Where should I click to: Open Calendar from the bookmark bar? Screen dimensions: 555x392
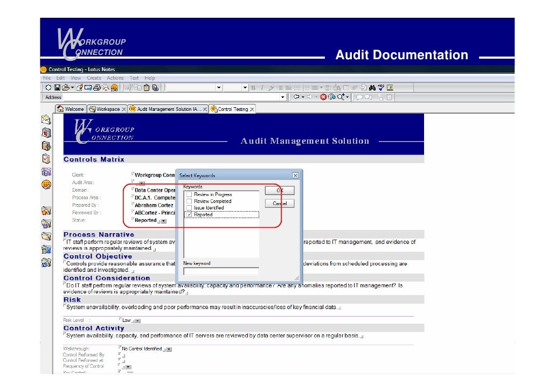click(46, 132)
